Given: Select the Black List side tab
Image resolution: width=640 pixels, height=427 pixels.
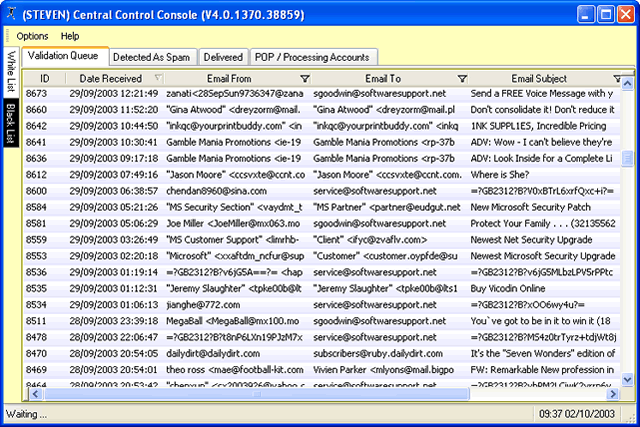Looking at the screenshot, I should (11, 122).
